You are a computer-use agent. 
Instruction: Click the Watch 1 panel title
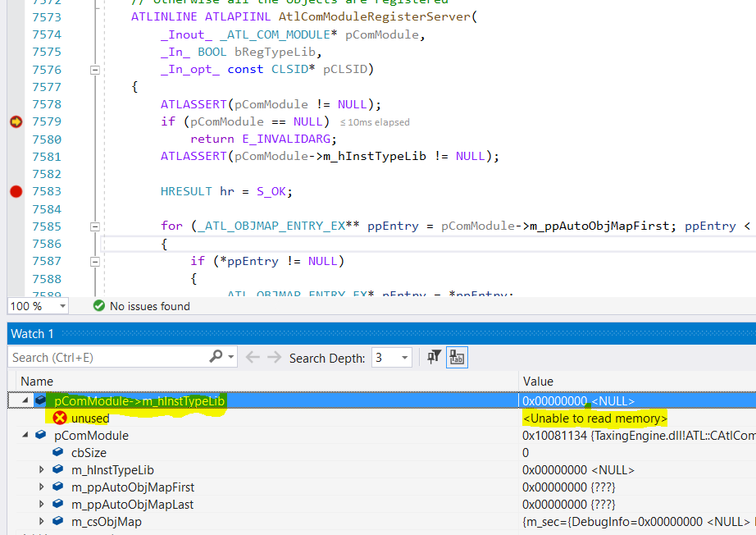(x=32, y=334)
